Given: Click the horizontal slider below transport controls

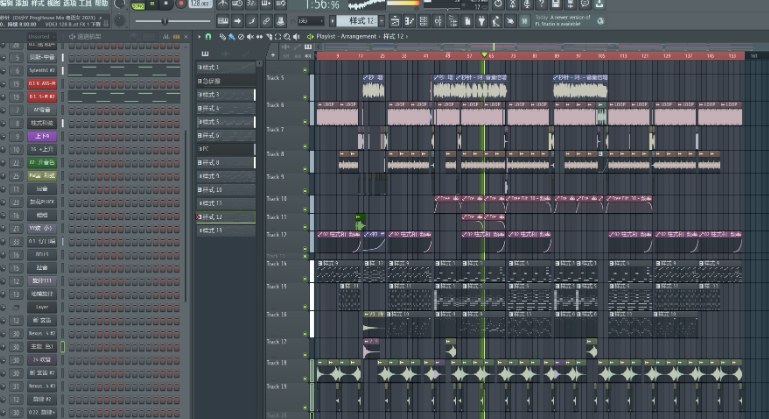Looking at the screenshot, I should tap(165, 21).
